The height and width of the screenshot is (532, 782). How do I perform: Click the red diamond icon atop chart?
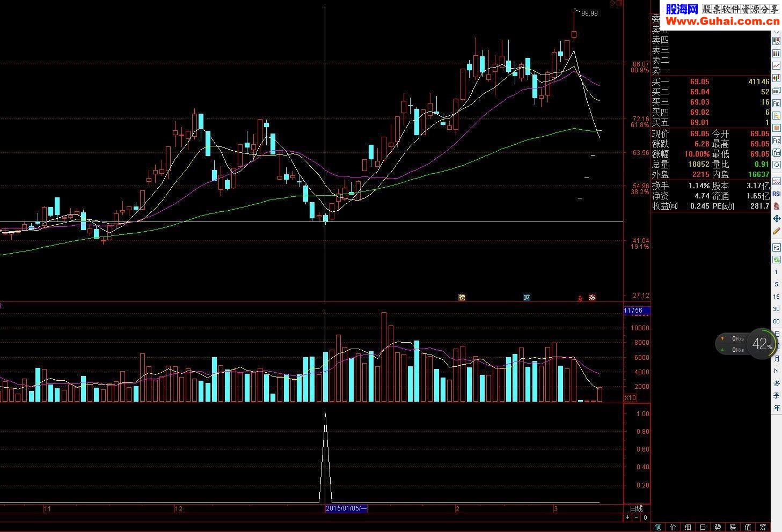[x=612, y=3]
